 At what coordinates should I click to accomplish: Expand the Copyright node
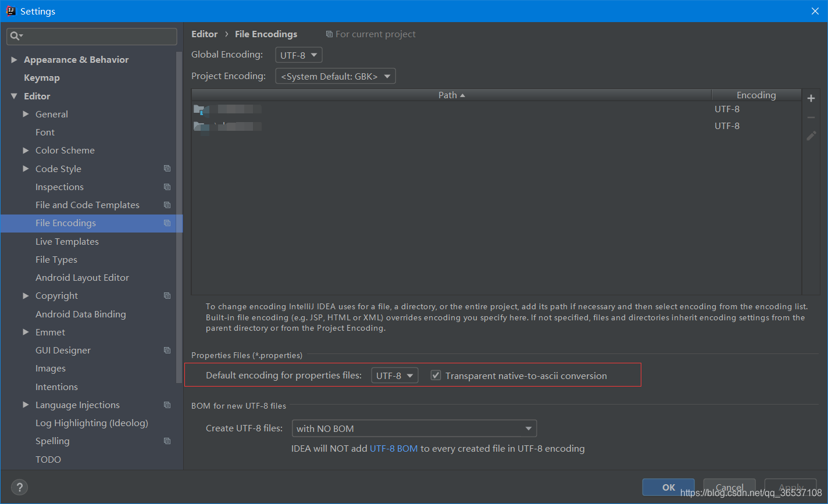click(26, 295)
